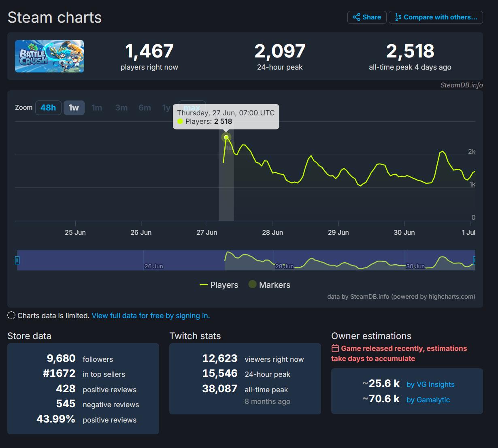Click the dashed circle icon by limited data notice
498x448 pixels.
(11, 316)
